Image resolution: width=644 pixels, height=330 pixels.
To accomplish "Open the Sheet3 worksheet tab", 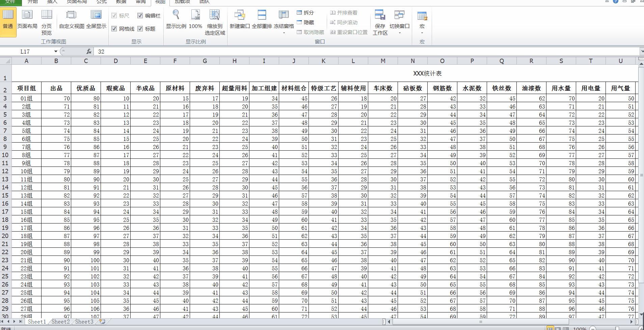I will point(84,322).
